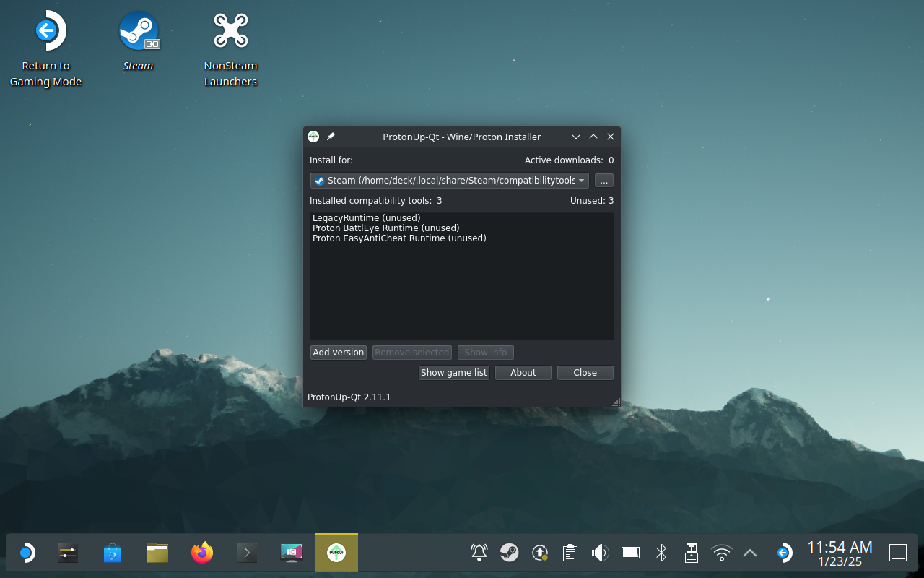Image resolution: width=924 pixels, height=578 pixels.
Task: Click the Add version button
Action: [338, 353]
